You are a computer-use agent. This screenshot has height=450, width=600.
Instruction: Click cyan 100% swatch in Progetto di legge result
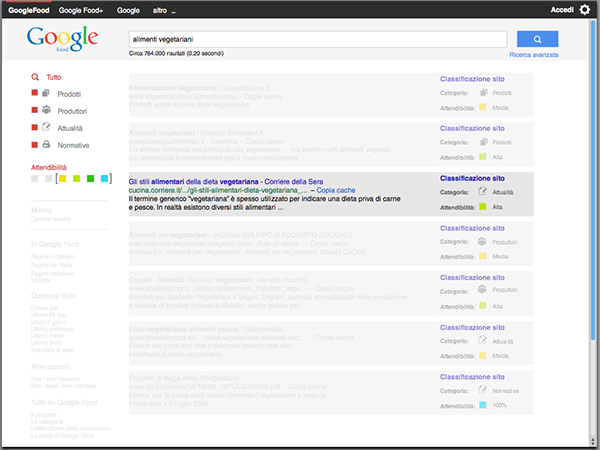pos(483,405)
